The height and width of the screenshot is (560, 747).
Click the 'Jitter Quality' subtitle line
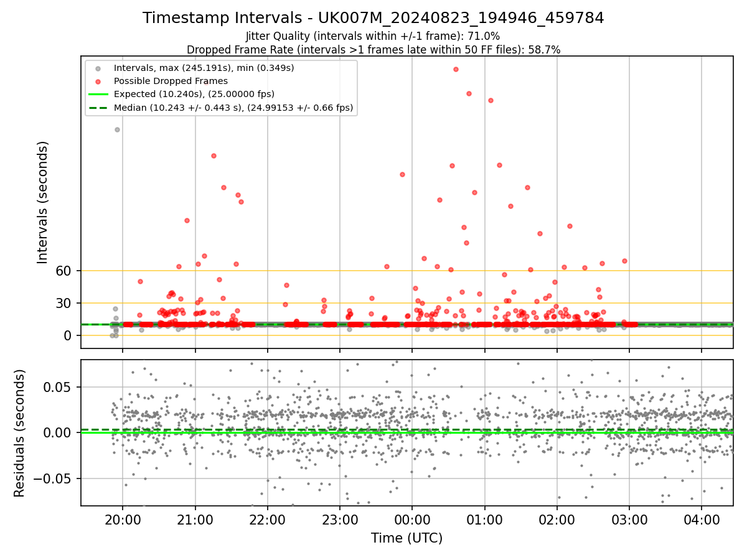point(373,36)
